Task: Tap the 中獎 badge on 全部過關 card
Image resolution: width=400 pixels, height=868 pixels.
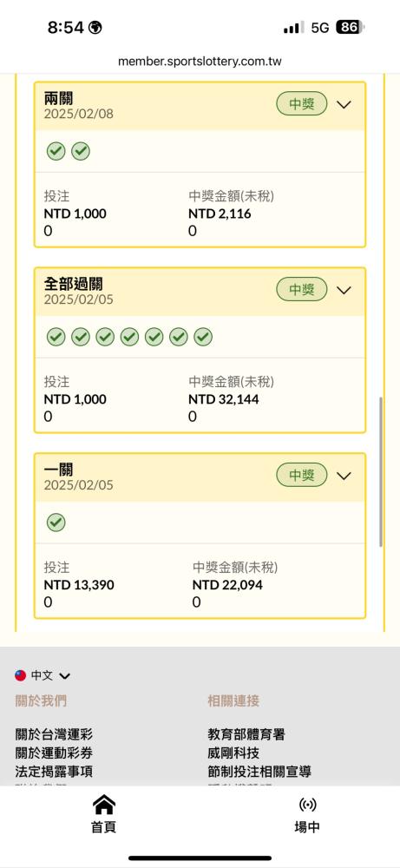Action: [x=302, y=290]
